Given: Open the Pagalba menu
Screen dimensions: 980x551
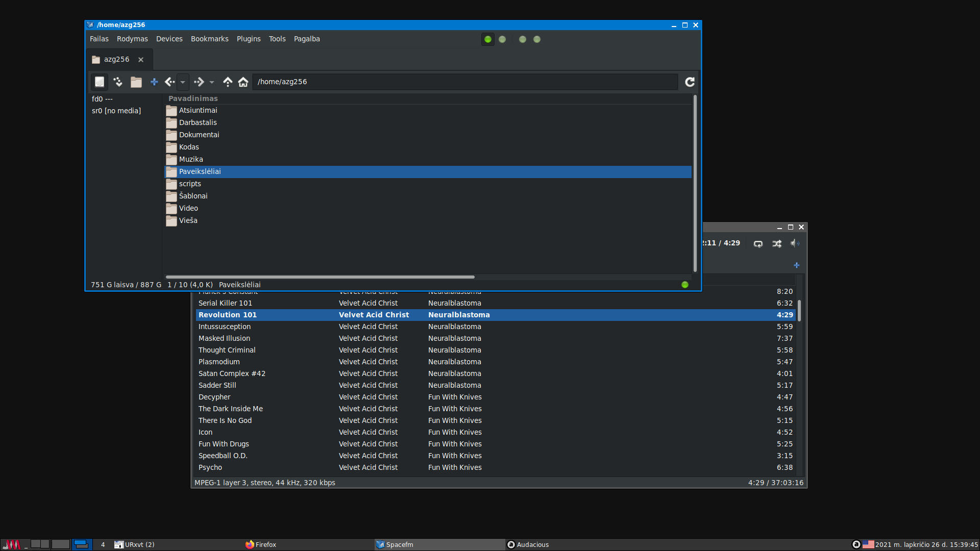Looking at the screenshot, I should click(307, 39).
